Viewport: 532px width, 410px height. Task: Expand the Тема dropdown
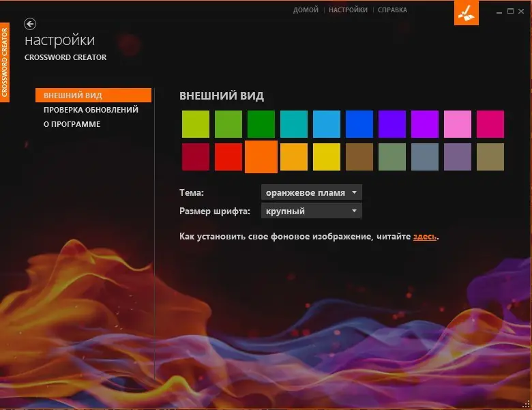(312, 192)
